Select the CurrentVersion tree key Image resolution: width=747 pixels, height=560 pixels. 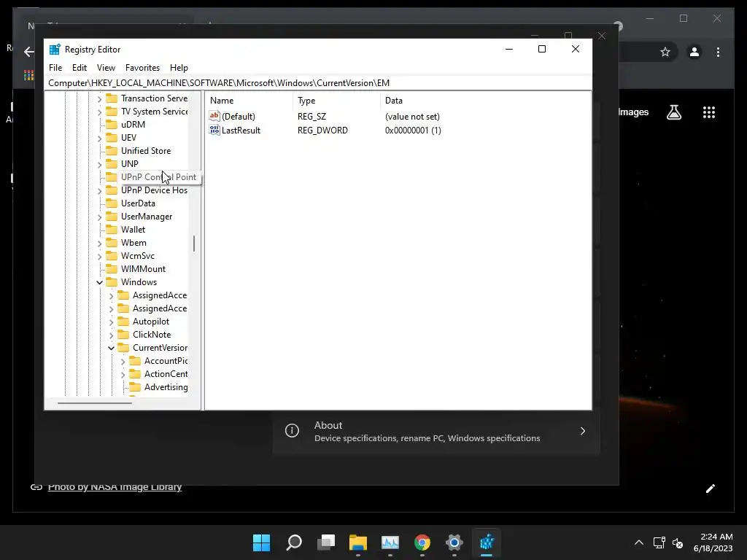[x=160, y=348]
